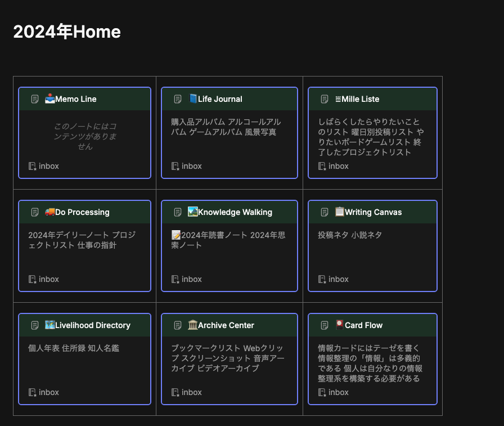
Task: Click the truck emoji on the Do Processing card
Action: coord(49,212)
